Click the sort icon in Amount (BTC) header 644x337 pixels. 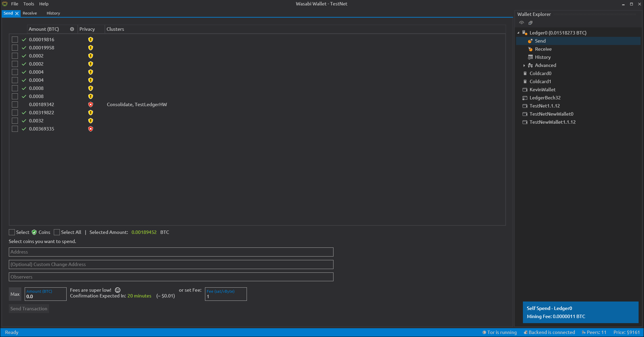(x=72, y=29)
